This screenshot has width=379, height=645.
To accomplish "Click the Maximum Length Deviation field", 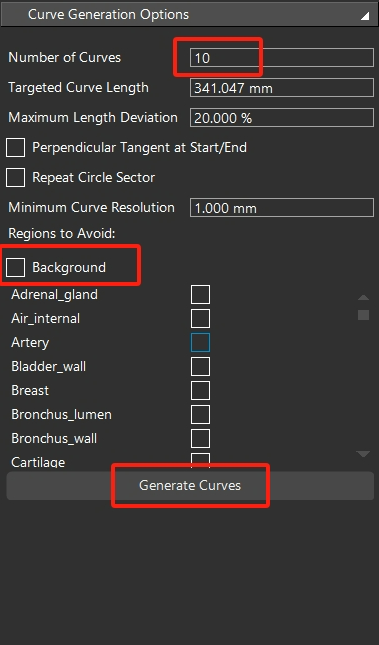I will point(281,118).
